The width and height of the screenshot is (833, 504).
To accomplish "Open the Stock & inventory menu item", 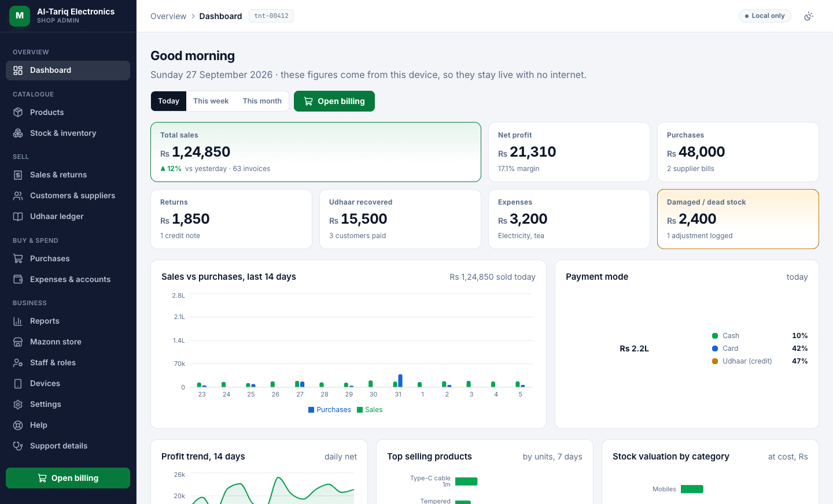I will click(68, 133).
